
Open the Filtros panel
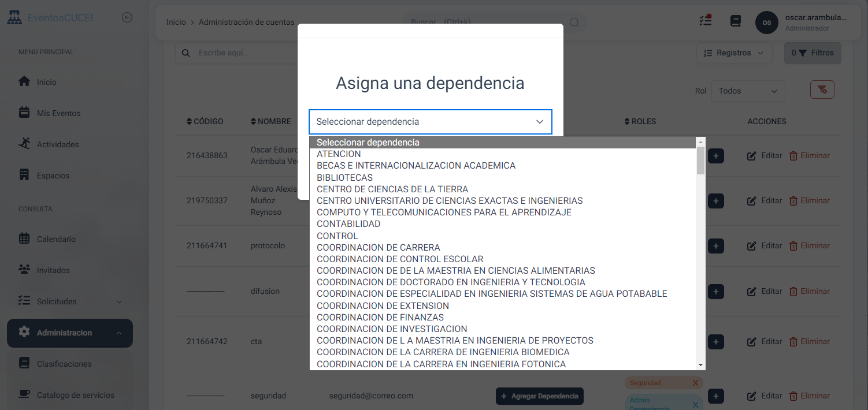point(813,53)
